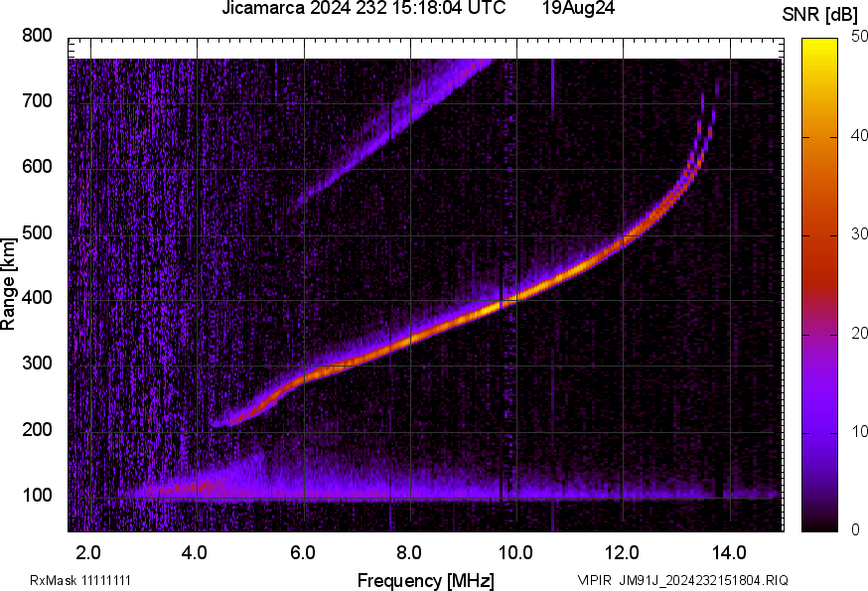Viewport: 868px width, 591px height.
Task: Click the '700' range tick label
Action: 37,101
